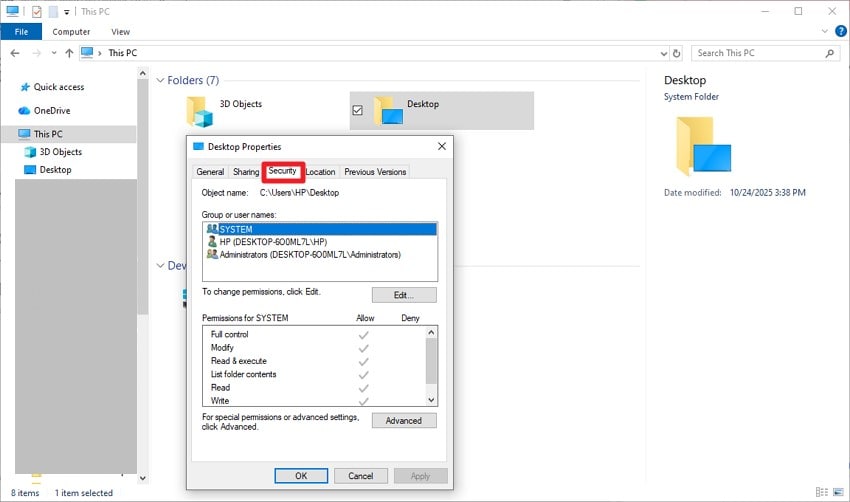This screenshot has height=502, width=850.
Task: Refresh the This PC view
Action: click(677, 53)
